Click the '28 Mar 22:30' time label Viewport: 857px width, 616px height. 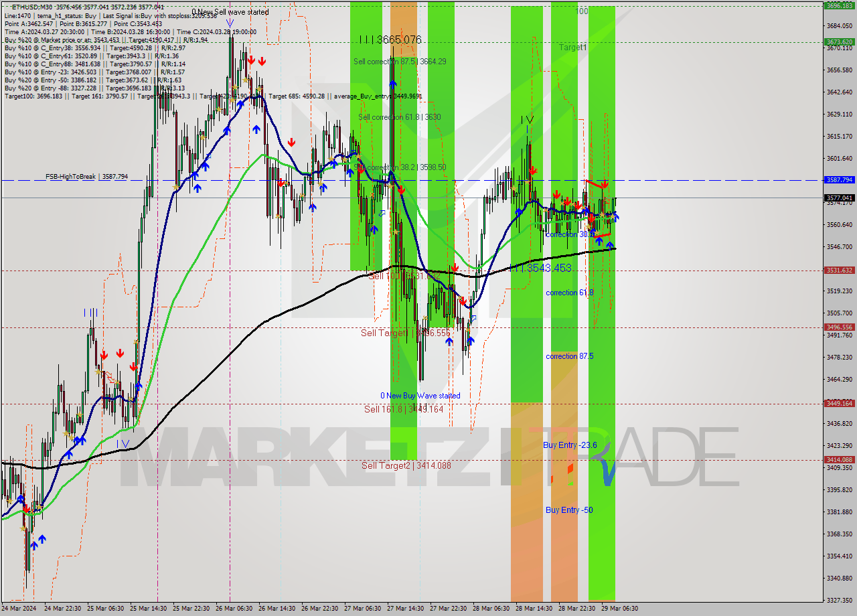tap(576, 609)
